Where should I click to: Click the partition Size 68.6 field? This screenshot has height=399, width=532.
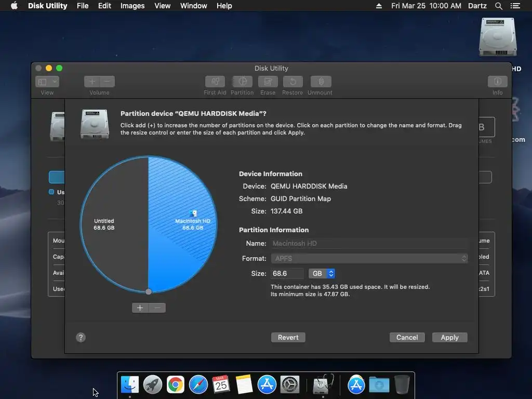point(287,273)
